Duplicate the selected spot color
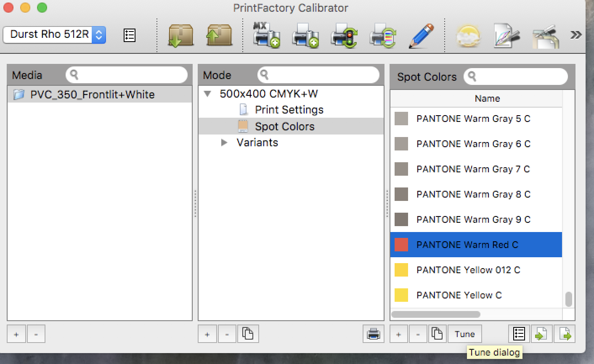Viewport: 594px width, 364px height. point(437,335)
